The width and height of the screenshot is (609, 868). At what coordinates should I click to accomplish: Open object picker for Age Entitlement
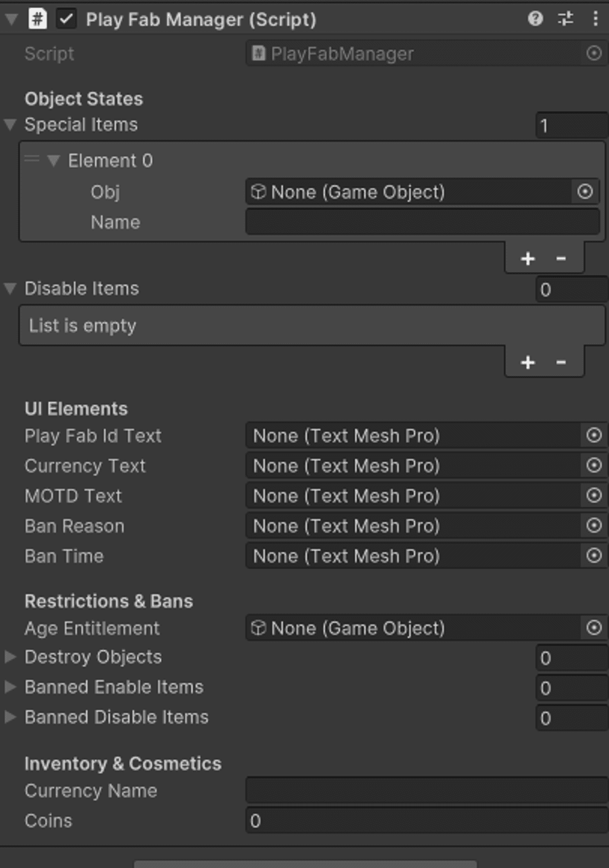tap(594, 628)
